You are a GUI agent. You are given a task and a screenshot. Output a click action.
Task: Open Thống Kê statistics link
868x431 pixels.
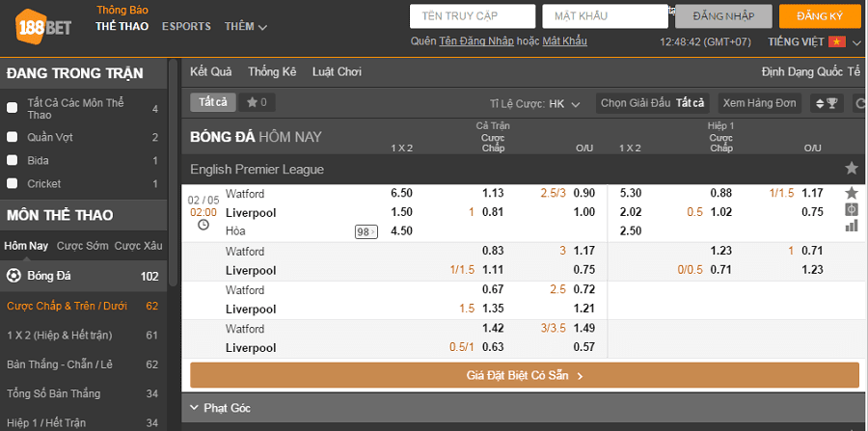272,72
